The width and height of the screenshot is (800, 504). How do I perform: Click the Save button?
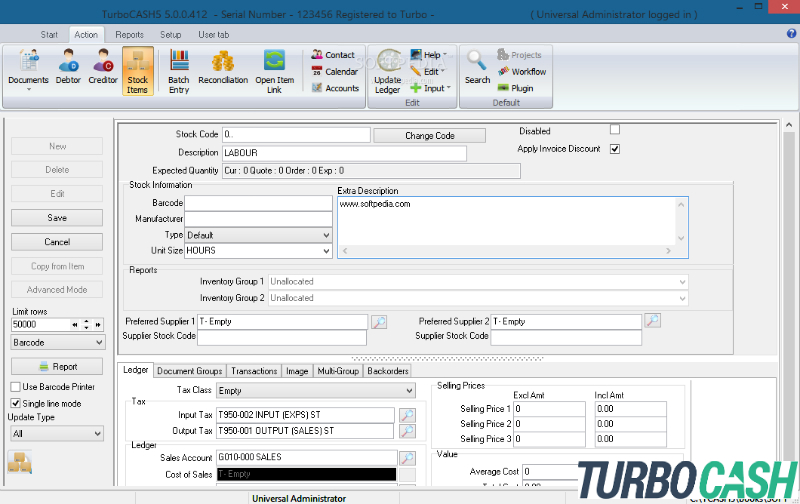[57, 218]
